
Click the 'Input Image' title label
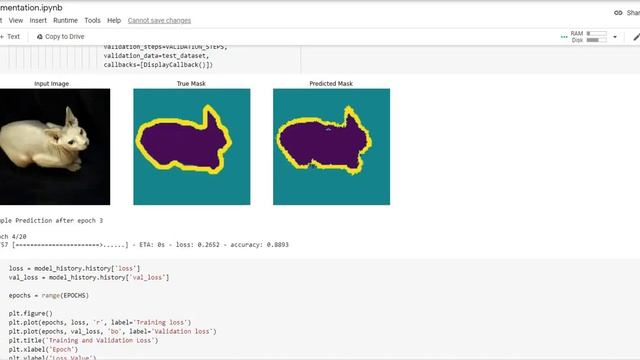coord(51,83)
